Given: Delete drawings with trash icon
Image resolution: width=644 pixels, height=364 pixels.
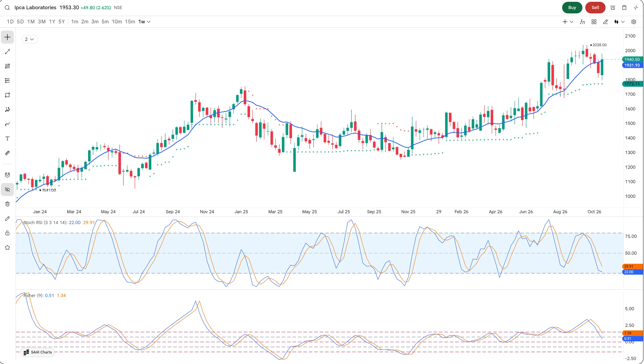Looking at the screenshot, I should point(8,204).
